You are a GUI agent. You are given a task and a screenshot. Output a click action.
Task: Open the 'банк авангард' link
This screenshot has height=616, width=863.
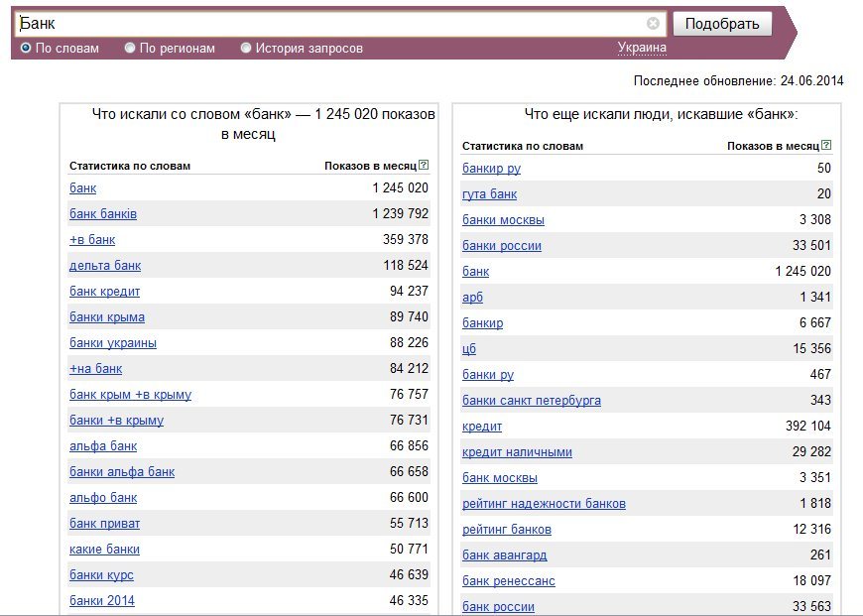(x=505, y=555)
